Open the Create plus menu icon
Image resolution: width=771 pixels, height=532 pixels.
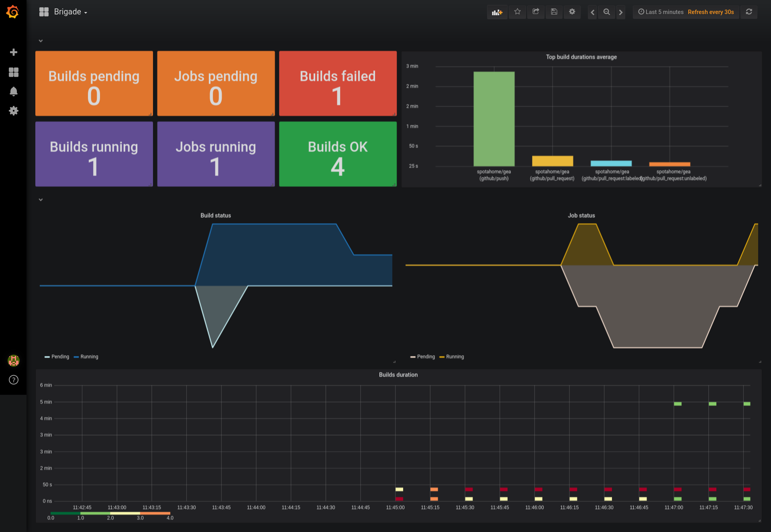pyautogui.click(x=13, y=52)
